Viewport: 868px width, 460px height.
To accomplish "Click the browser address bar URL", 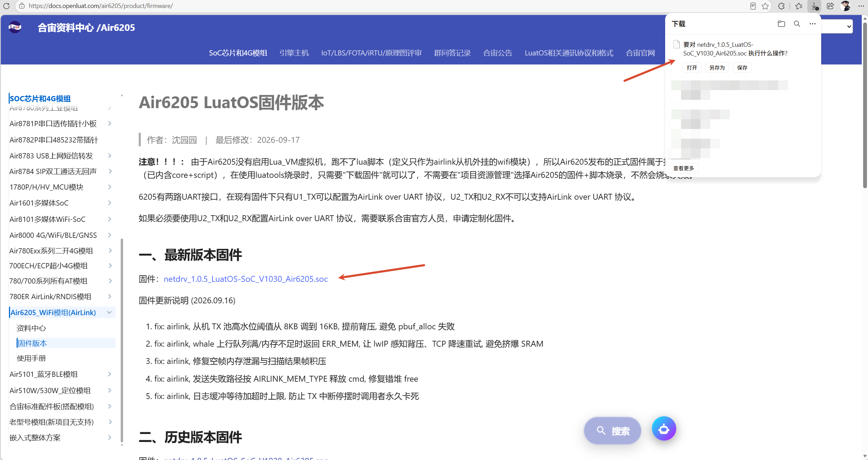I will tap(101, 6).
